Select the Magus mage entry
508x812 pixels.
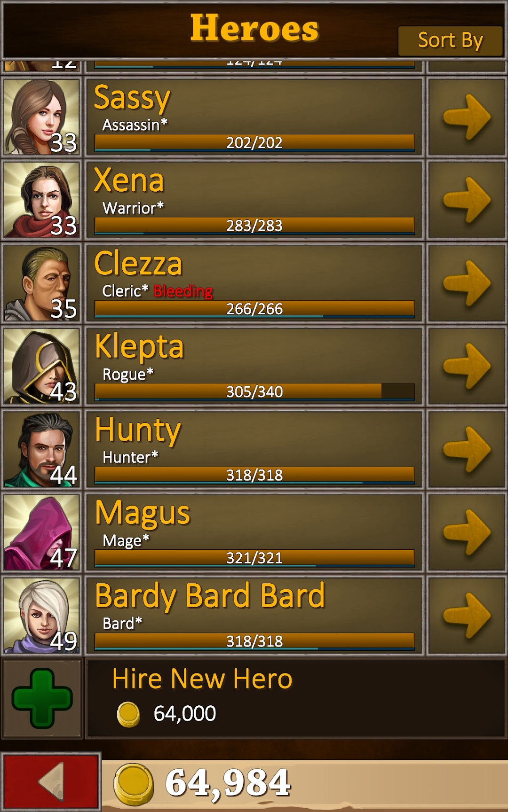coord(254,533)
